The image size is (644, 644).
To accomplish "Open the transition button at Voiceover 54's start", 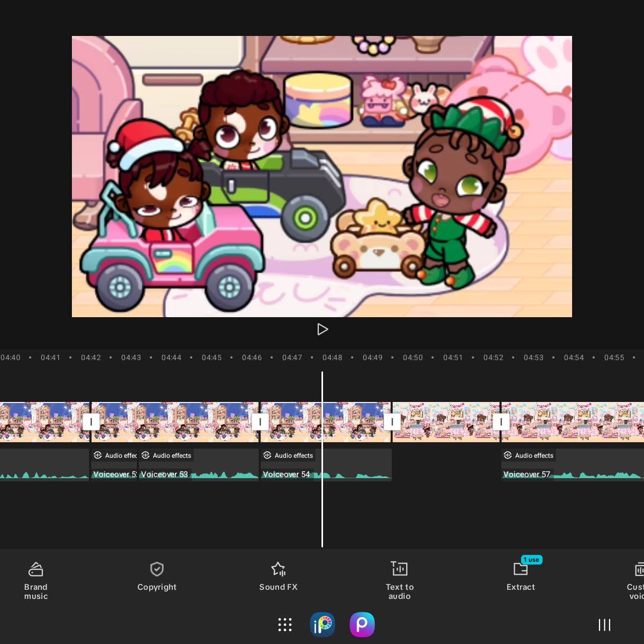I will [260, 422].
